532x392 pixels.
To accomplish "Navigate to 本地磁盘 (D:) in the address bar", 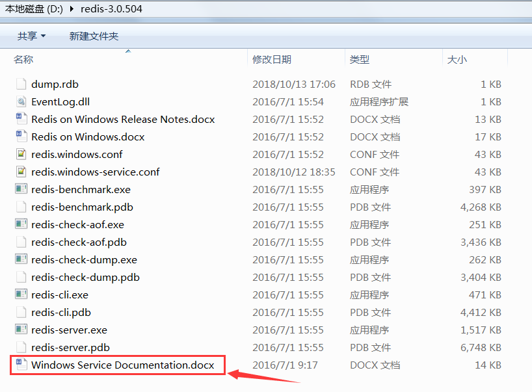I will pyautogui.click(x=34, y=9).
